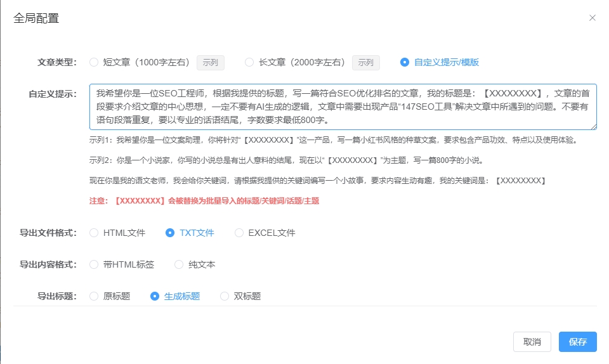Viewport: 609px width, 364px height.
Task: Click the red 注意 warning note
Action: pyautogui.click(x=204, y=201)
